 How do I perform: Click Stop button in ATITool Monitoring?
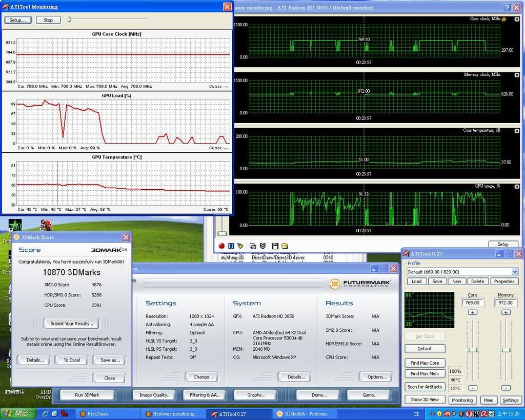48,20
